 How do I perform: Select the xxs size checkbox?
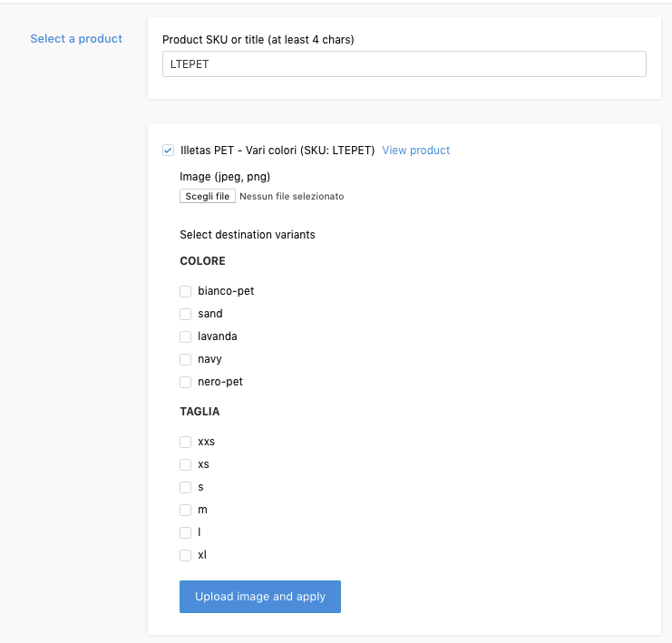(x=185, y=443)
